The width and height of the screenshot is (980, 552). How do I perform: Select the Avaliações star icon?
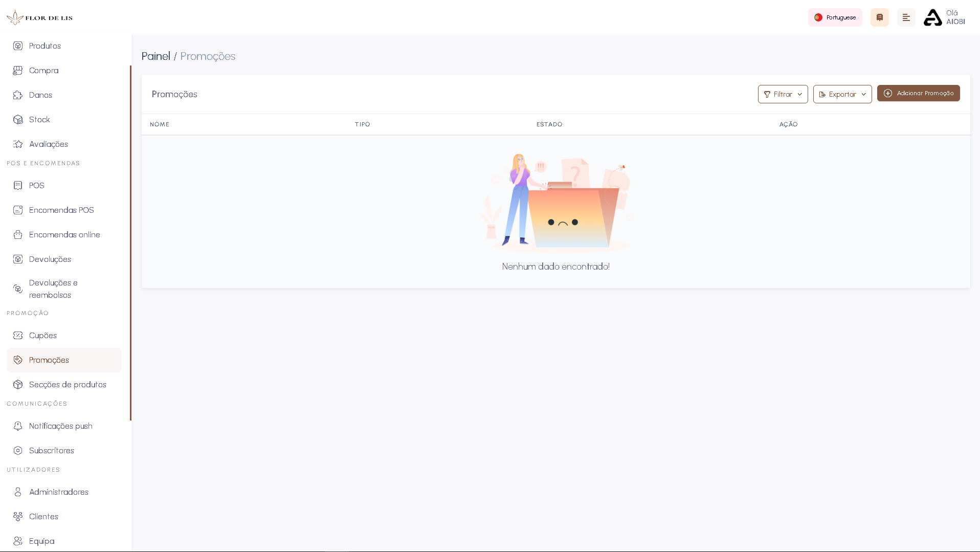tap(18, 144)
